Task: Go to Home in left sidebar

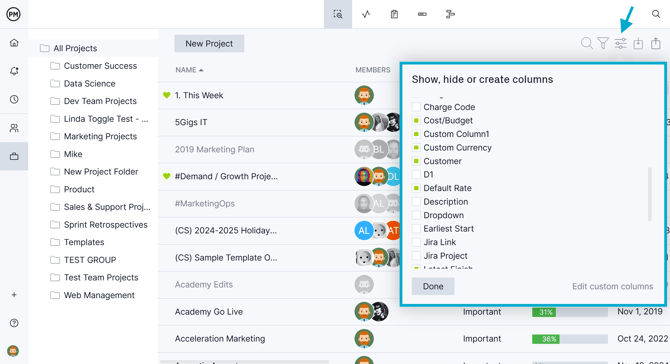Action: point(14,43)
